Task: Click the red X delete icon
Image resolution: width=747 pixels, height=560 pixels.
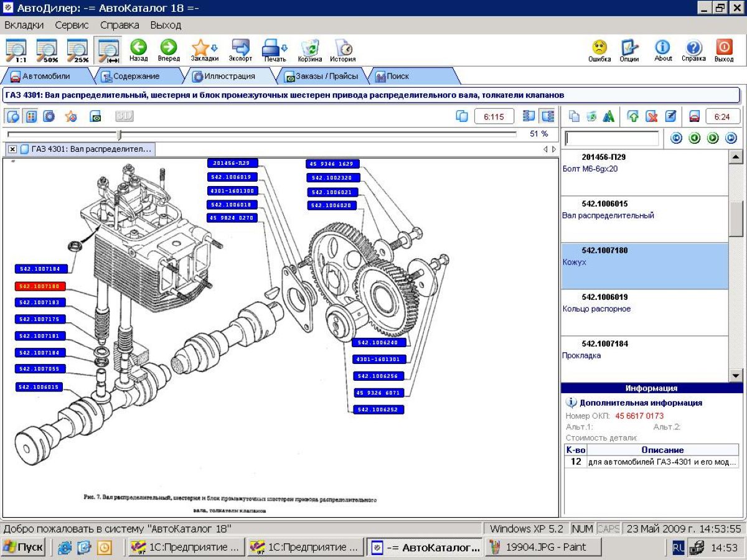Action: click(x=651, y=116)
